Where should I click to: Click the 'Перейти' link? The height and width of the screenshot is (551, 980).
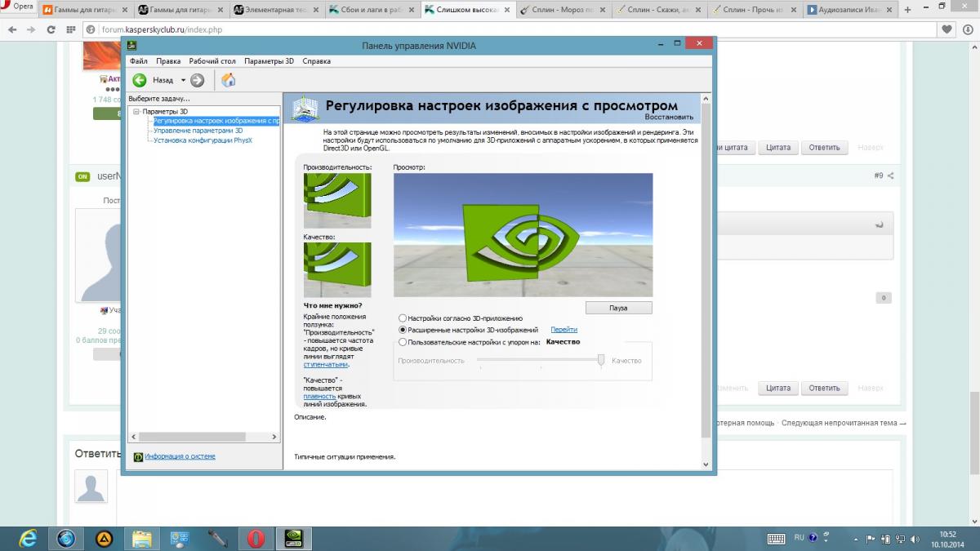pyautogui.click(x=563, y=330)
